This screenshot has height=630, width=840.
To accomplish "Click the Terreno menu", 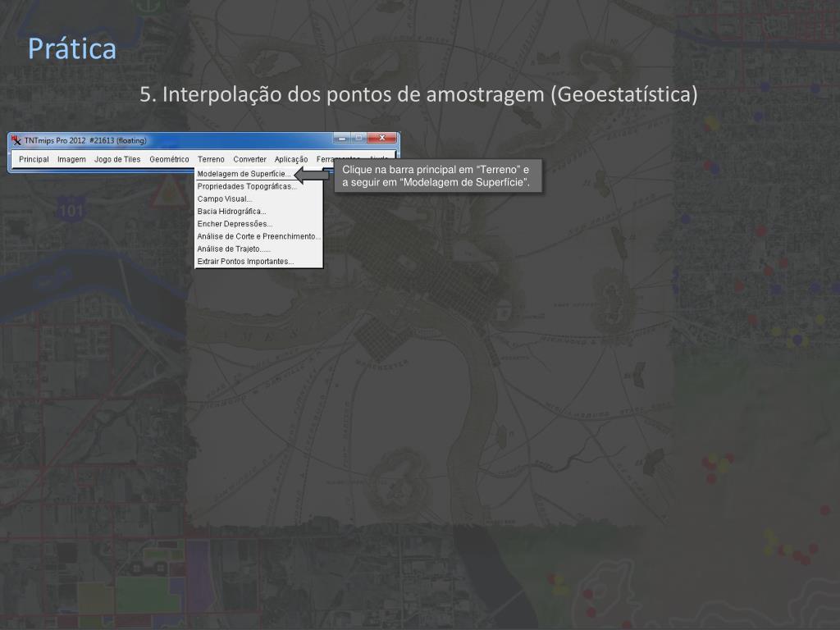I will [x=211, y=159].
